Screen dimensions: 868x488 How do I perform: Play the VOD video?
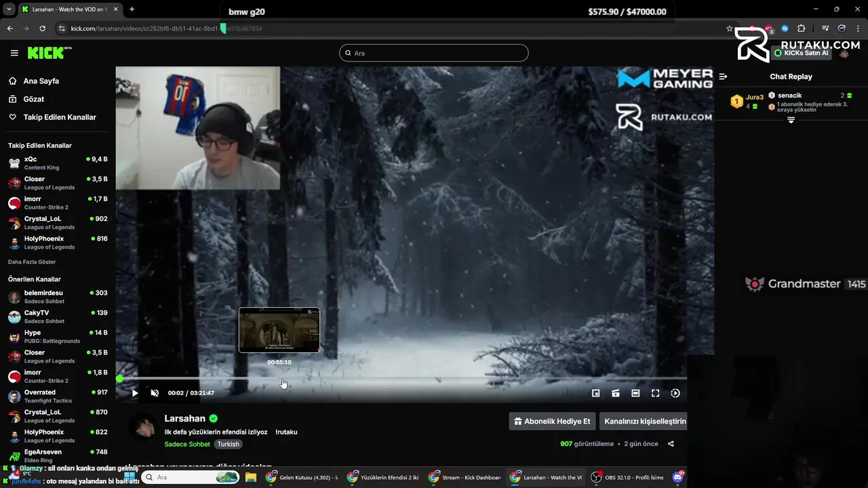(x=135, y=393)
